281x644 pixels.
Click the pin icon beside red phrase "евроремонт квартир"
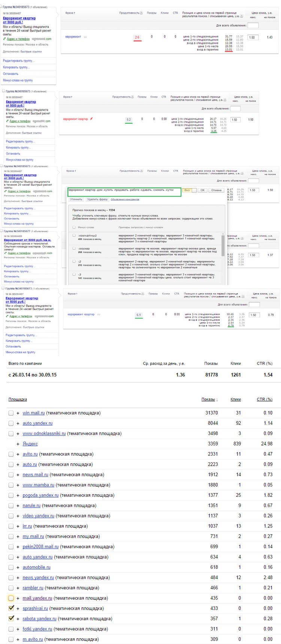coord(91,119)
